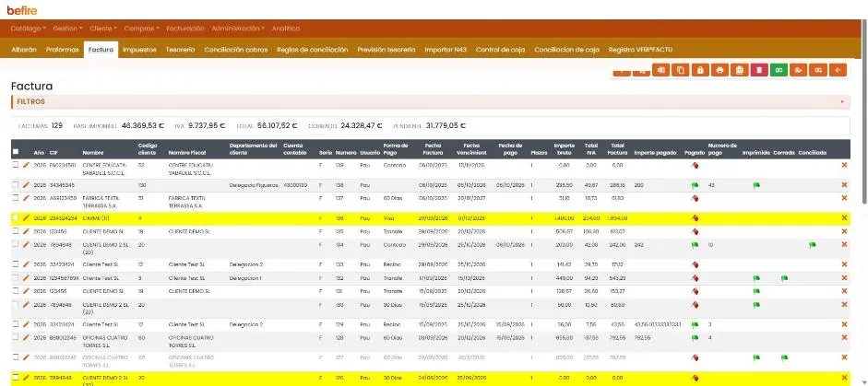Viewport: 868px width, 386px height.
Task: Click the red unpaid flag of invoice 139
Action: pos(695,165)
